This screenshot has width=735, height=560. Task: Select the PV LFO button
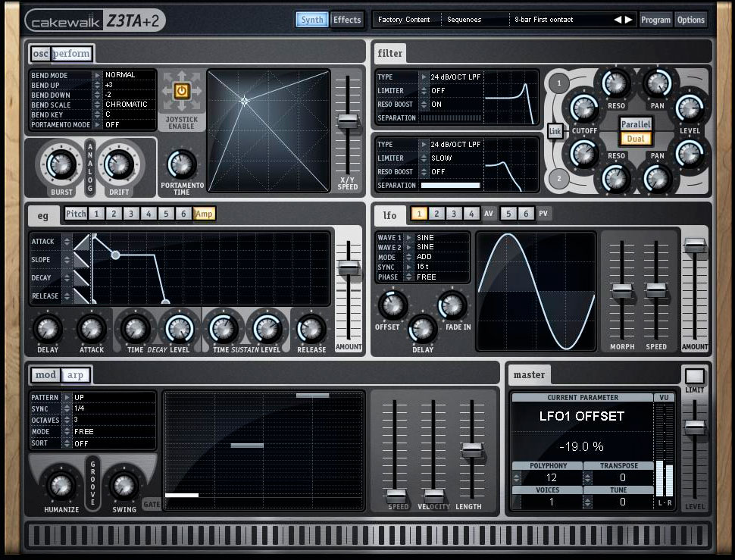coord(543,214)
